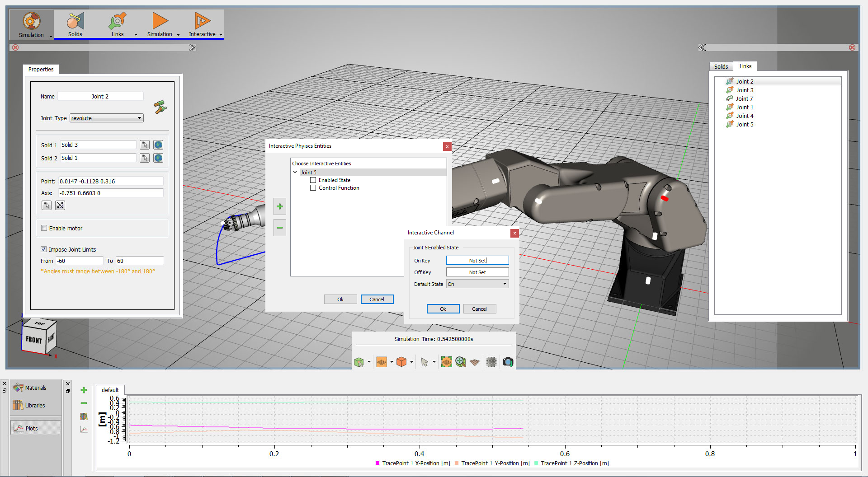Image resolution: width=868 pixels, height=477 pixels.
Task: Pick Solid 2 in scene button
Action: tap(145, 158)
